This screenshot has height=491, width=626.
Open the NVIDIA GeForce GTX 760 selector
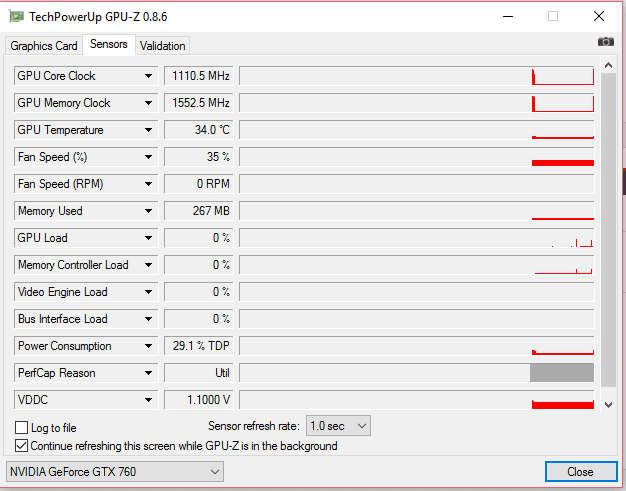pos(115,472)
